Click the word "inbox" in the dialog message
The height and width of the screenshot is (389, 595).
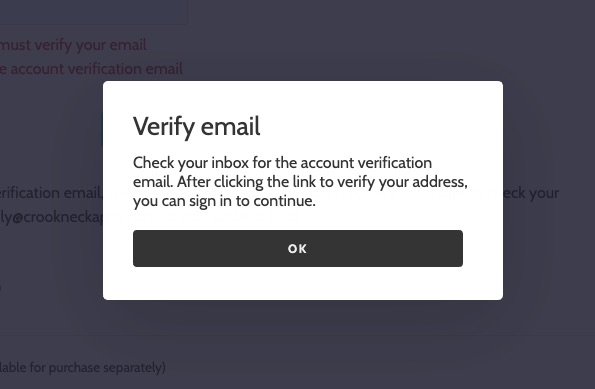230,163
